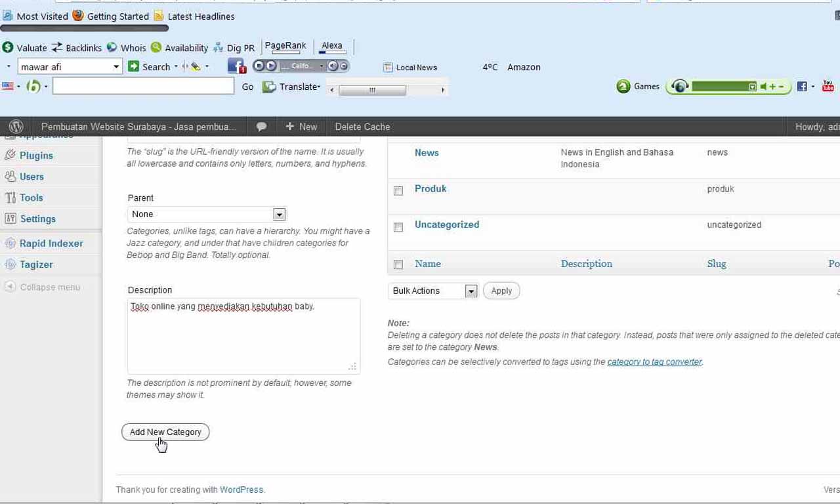Open the Plugins menu in sidebar
The height and width of the screenshot is (504, 840).
pyautogui.click(x=36, y=156)
